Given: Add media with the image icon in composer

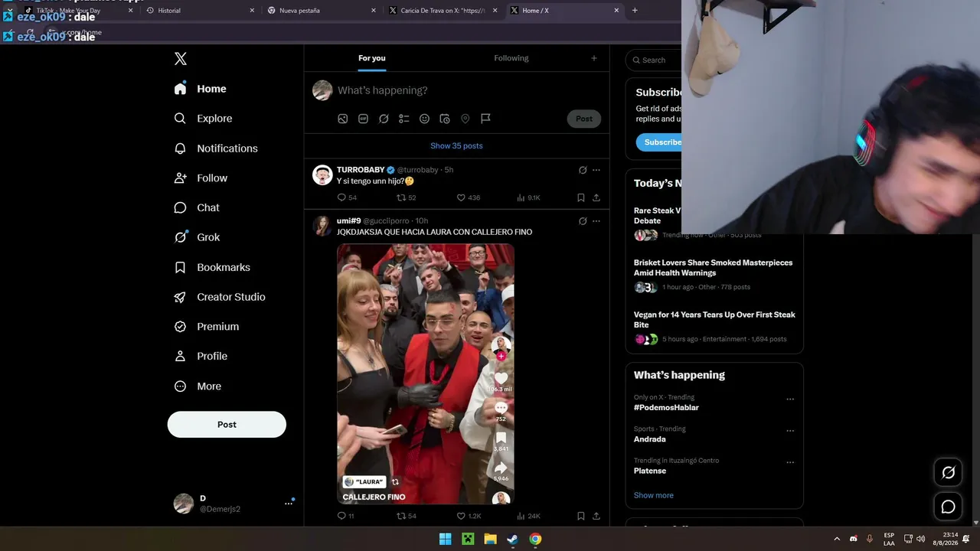Looking at the screenshot, I should click(x=343, y=119).
